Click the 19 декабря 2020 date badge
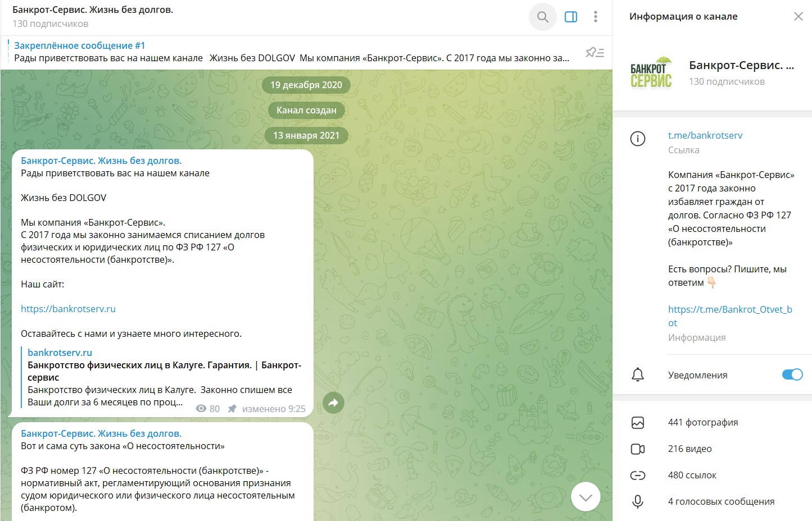This screenshot has height=521, width=812. pyautogui.click(x=306, y=85)
